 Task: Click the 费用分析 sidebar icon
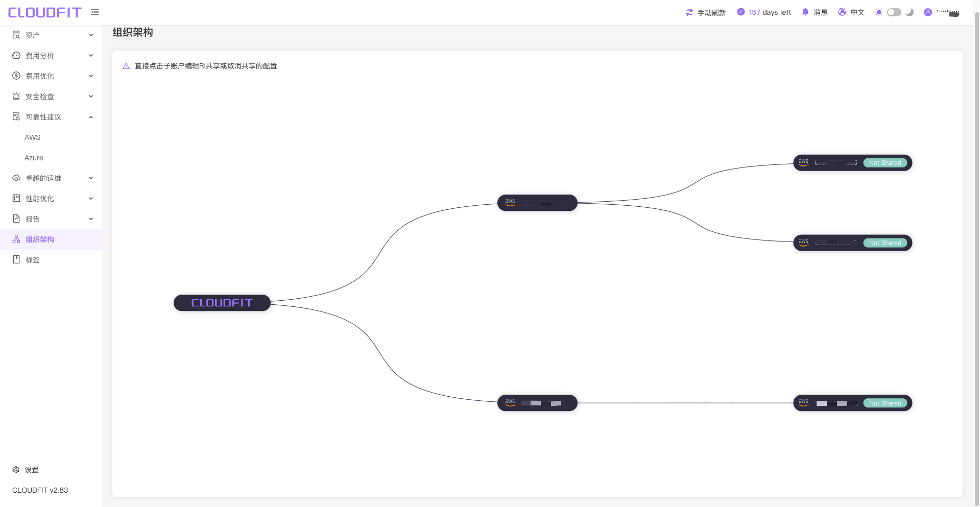[x=16, y=55]
